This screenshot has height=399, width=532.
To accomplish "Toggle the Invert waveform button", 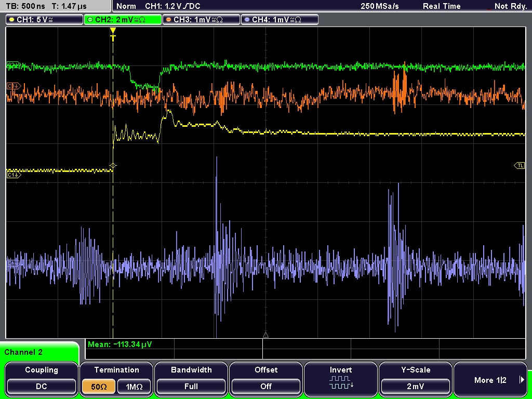I will tap(341, 379).
